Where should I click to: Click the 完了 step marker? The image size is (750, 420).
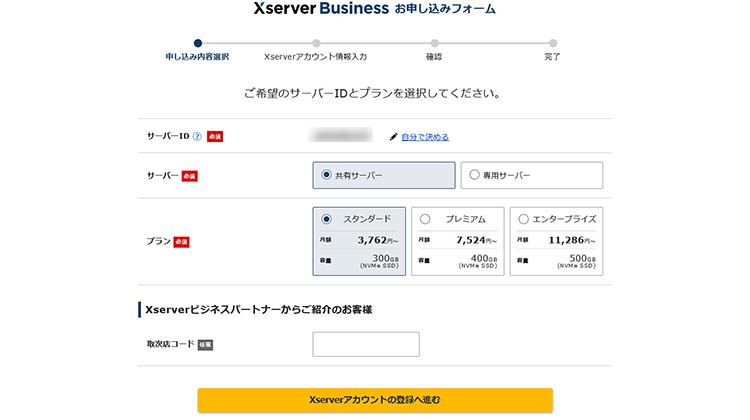(x=553, y=43)
